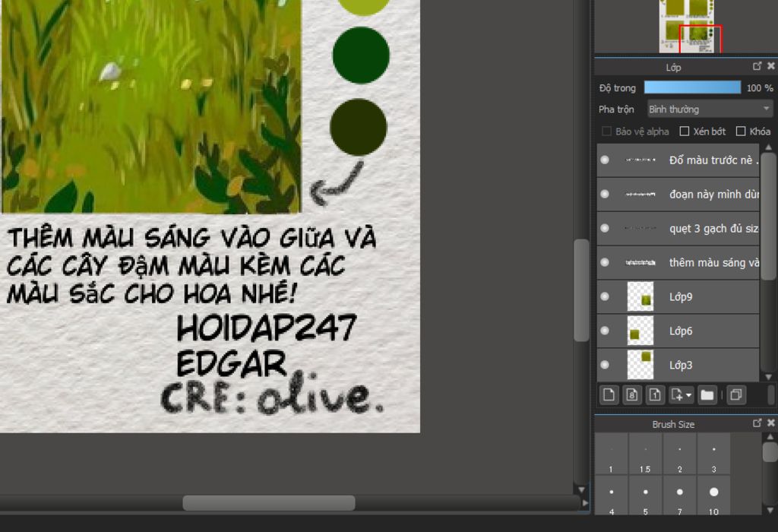
Task: Select layer name Lớp6
Action: point(681,331)
